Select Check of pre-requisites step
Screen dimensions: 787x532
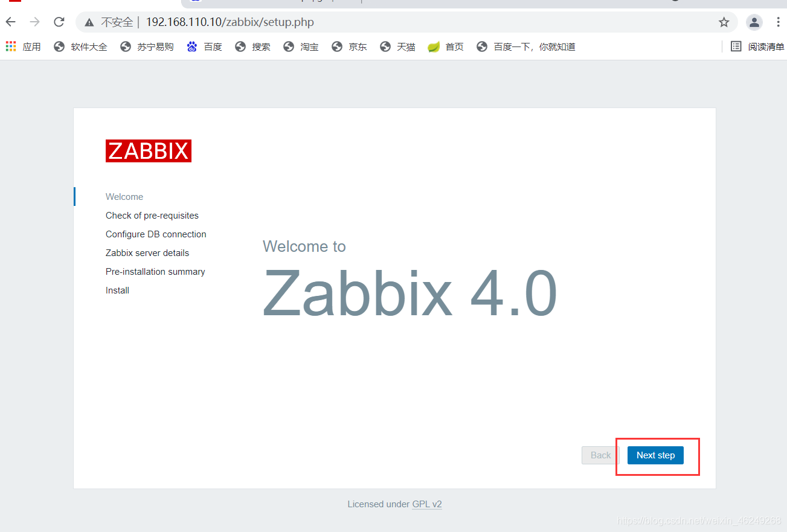[152, 216]
